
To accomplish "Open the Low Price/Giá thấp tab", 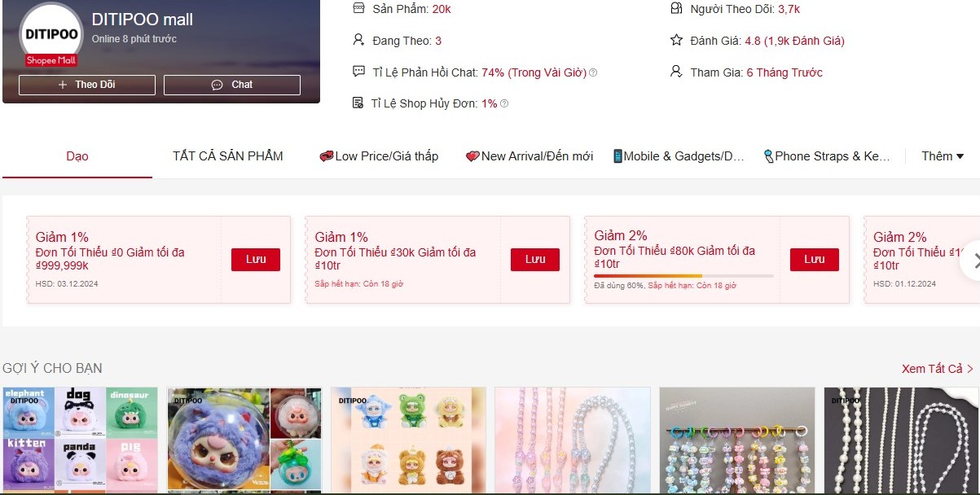I will click(x=379, y=156).
